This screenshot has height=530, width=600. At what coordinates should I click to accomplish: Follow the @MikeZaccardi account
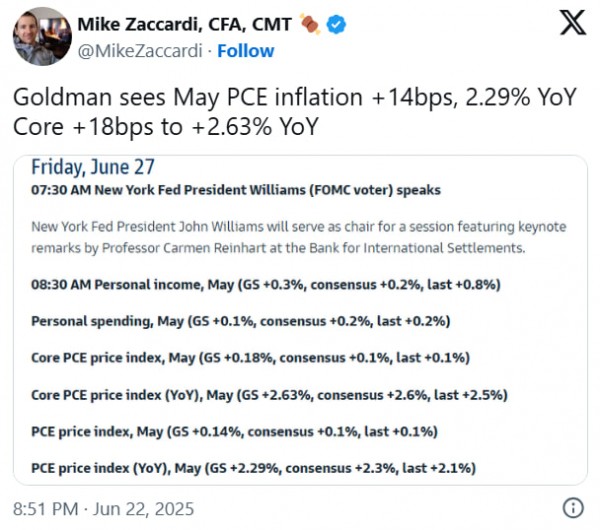click(245, 50)
